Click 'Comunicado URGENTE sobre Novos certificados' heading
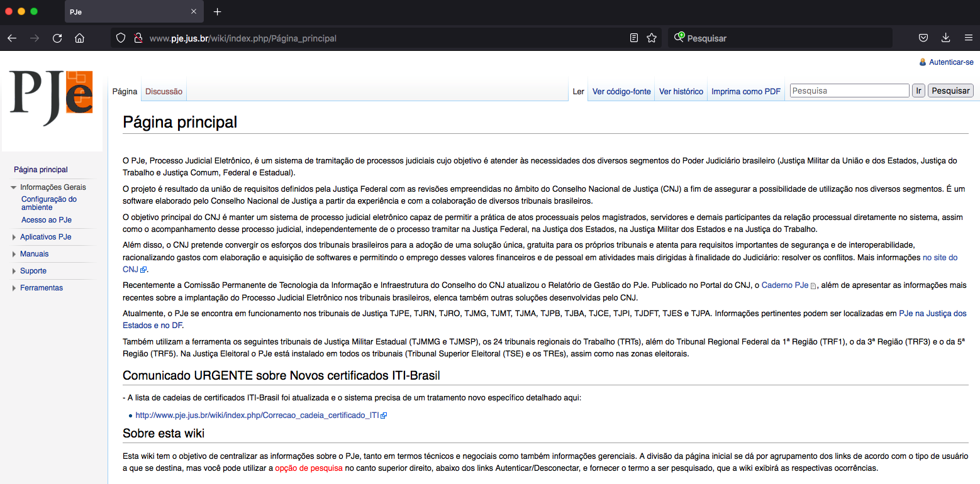Screen dimensions: 980x484 pyautogui.click(x=281, y=376)
